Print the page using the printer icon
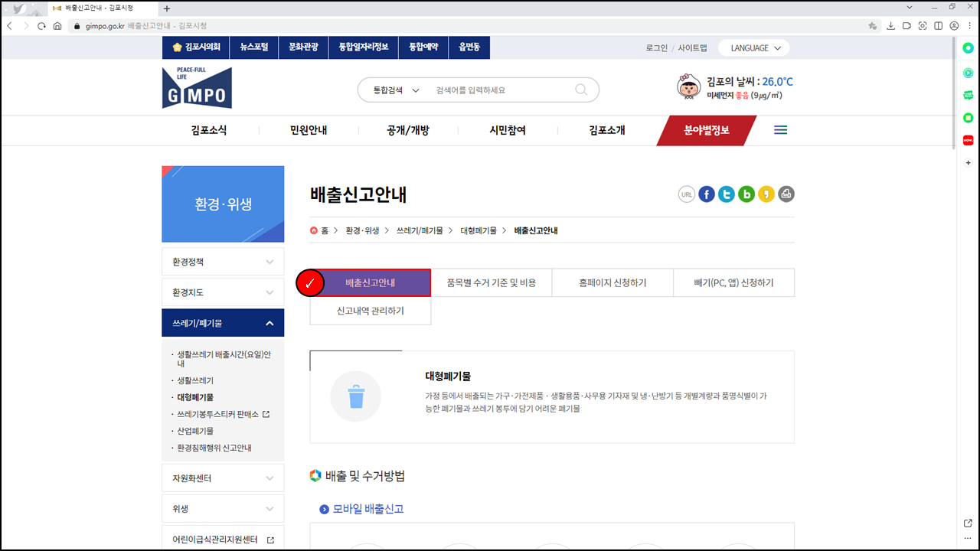 click(786, 194)
